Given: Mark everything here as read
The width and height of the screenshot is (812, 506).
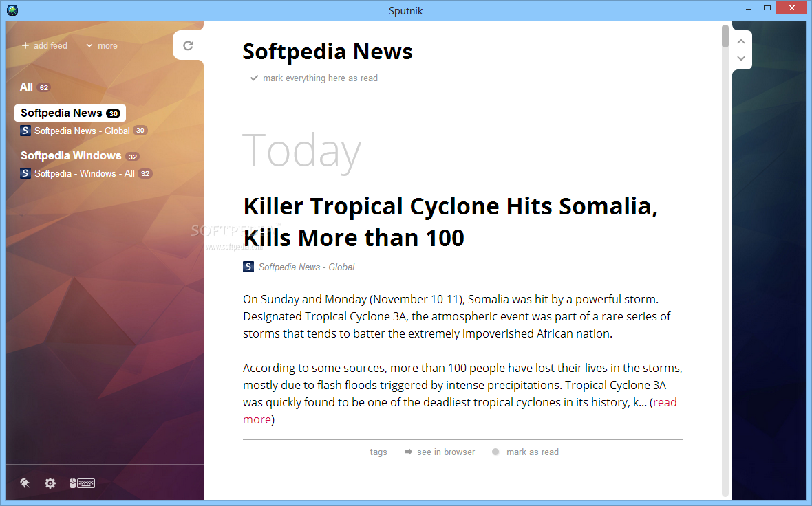Looking at the screenshot, I should pos(314,78).
